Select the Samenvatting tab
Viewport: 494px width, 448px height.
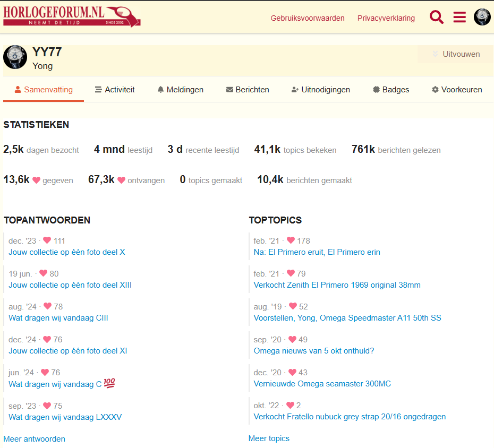pyautogui.click(x=44, y=90)
